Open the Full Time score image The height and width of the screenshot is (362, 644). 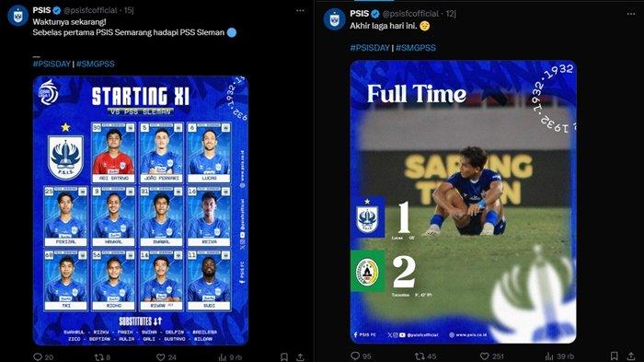click(x=464, y=202)
